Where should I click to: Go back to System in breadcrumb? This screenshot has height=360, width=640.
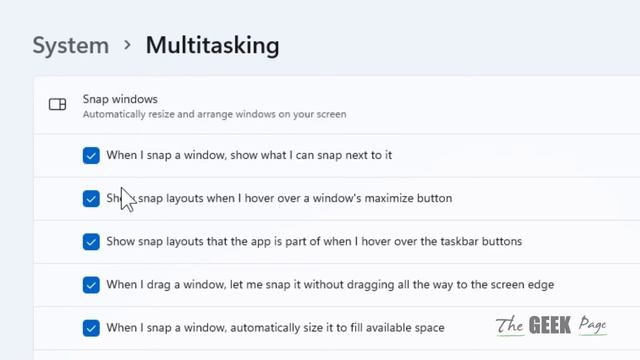tap(71, 45)
